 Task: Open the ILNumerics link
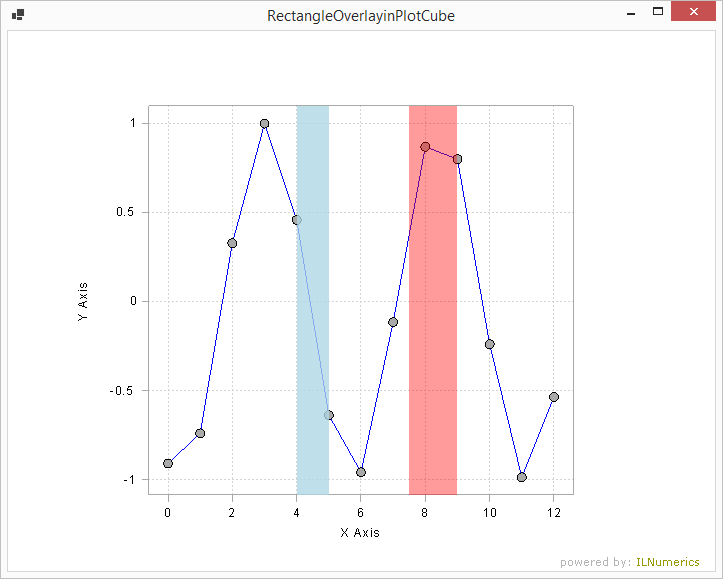coord(668,562)
